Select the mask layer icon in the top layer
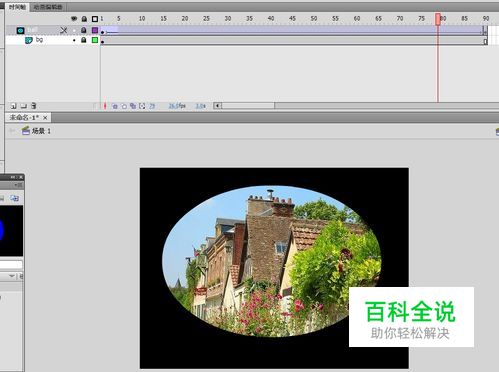This screenshot has width=499, height=372. pyautogui.click(x=21, y=30)
